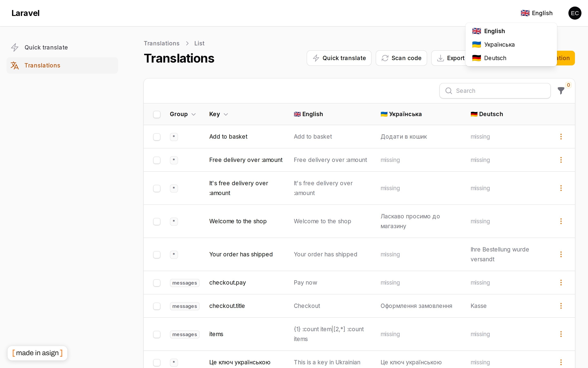588x368 pixels.
Task: Click the Ihre Bestellung wurde versandt cell
Action: point(500,254)
